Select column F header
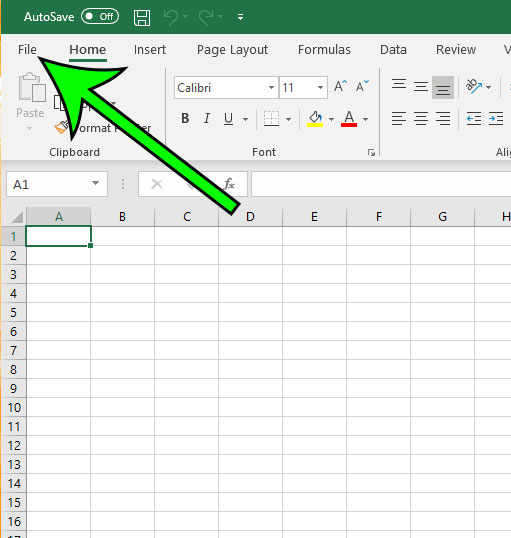Image resolution: width=511 pixels, height=538 pixels. pyautogui.click(x=379, y=217)
